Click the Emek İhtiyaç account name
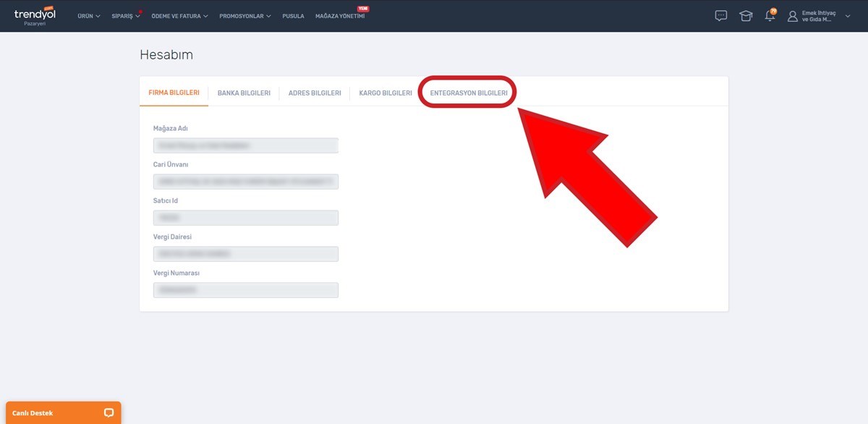The height and width of the screenshot is (424, 868). tap(818, 16)
